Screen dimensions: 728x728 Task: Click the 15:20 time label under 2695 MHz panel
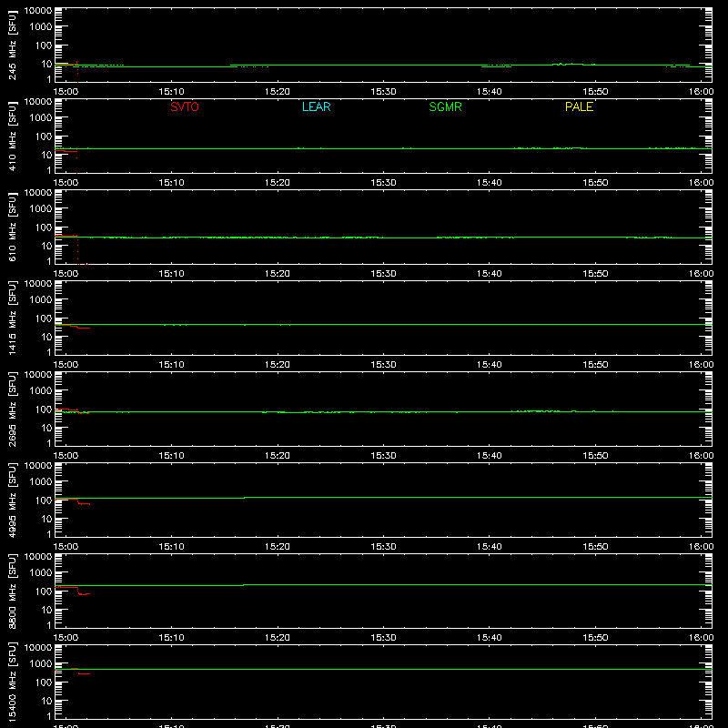point(278,456)
